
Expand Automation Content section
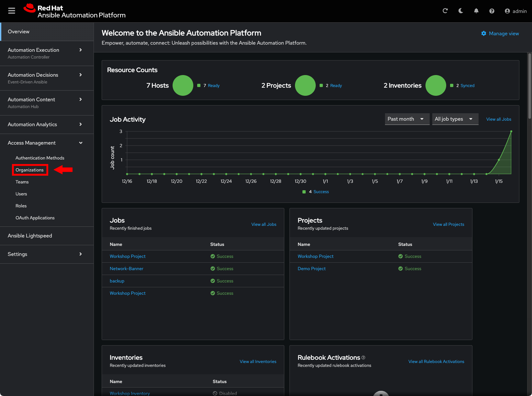coord(47,103)
